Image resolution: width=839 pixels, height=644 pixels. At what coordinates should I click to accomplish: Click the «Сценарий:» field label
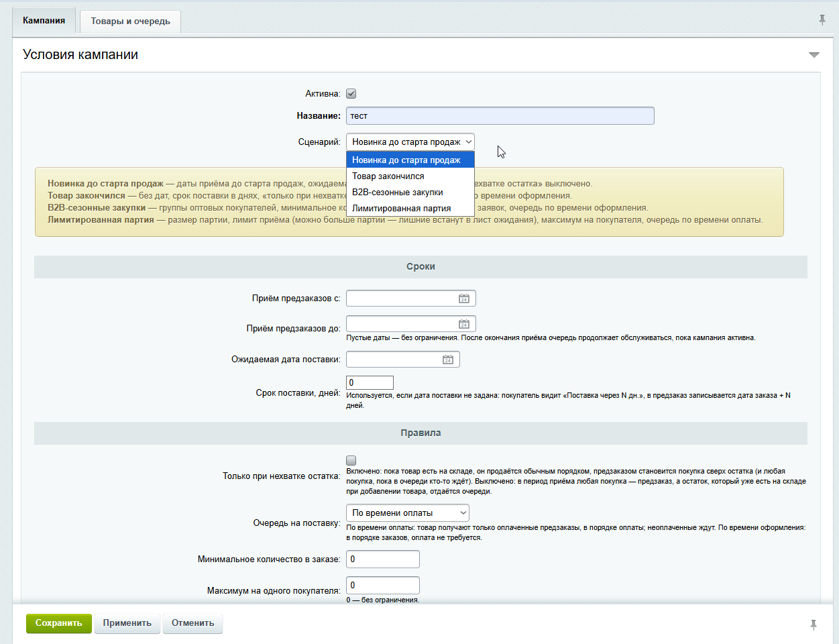[x=319, y=142]
